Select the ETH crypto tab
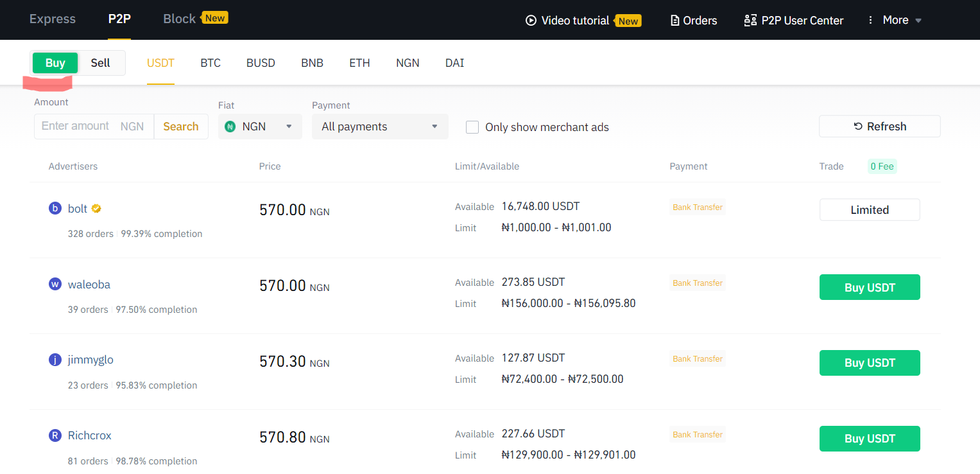This screenshot has height=474, width=980. 359,63
